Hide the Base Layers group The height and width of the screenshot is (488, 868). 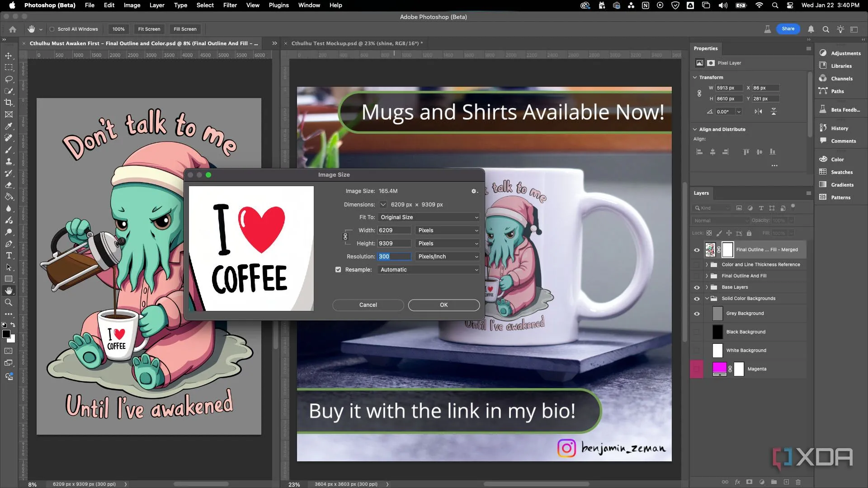697,287
